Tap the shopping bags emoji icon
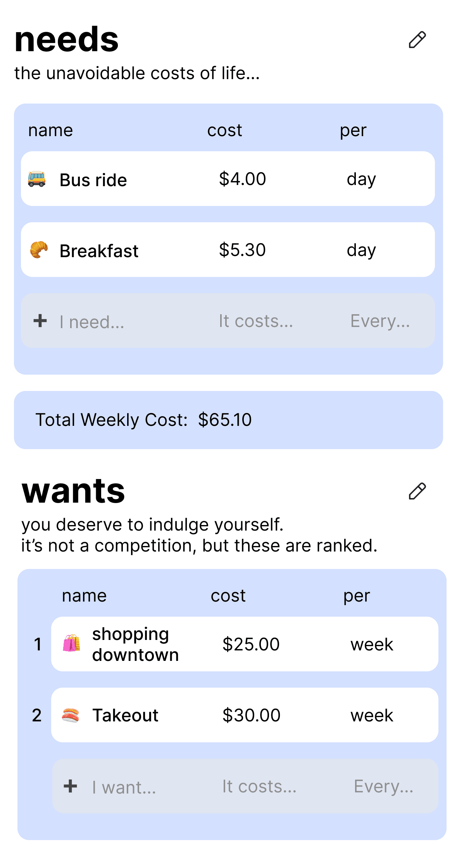This screenshot has height=868, width=464. (x=72, y=643)
